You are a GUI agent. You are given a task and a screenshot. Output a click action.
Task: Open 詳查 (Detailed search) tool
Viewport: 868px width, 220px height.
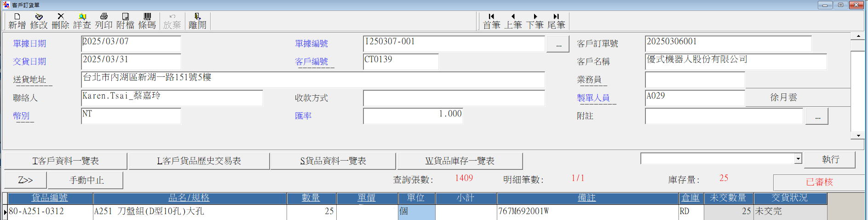point(82,21)
